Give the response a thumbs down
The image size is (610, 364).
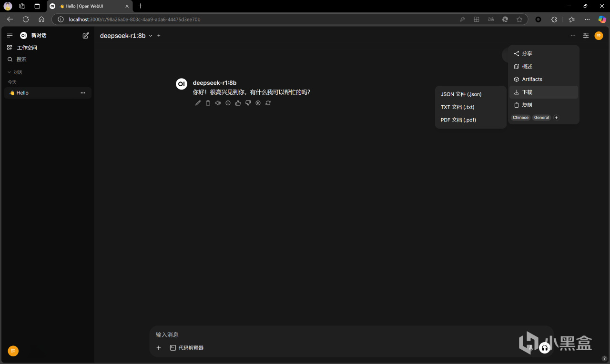click(x=248, y=103)
